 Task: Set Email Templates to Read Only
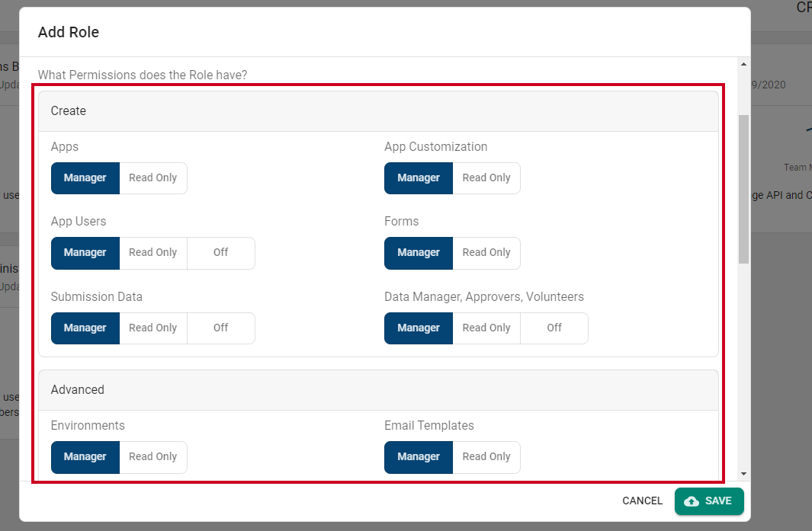tap(486, 457)
